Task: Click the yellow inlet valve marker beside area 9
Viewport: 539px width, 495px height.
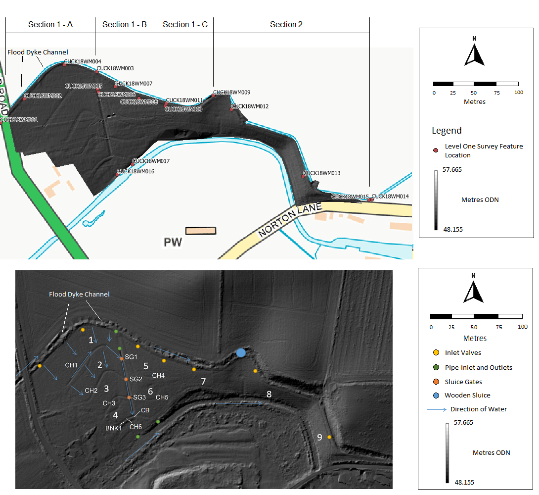Action: coord(329,437)
